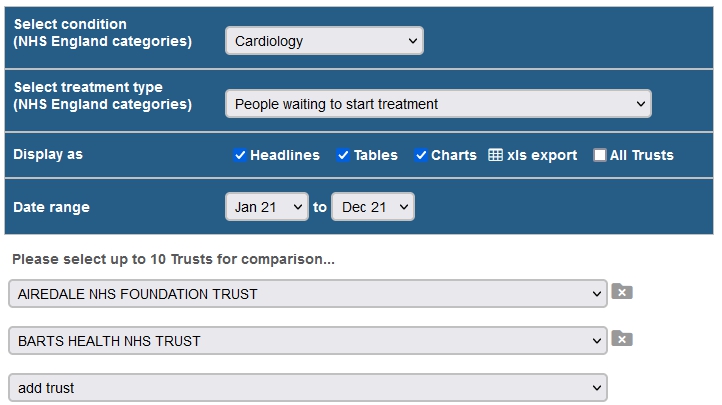
Task: Open the Airedale NHS Foundation Trust dropdown
Action: point(308,294)
